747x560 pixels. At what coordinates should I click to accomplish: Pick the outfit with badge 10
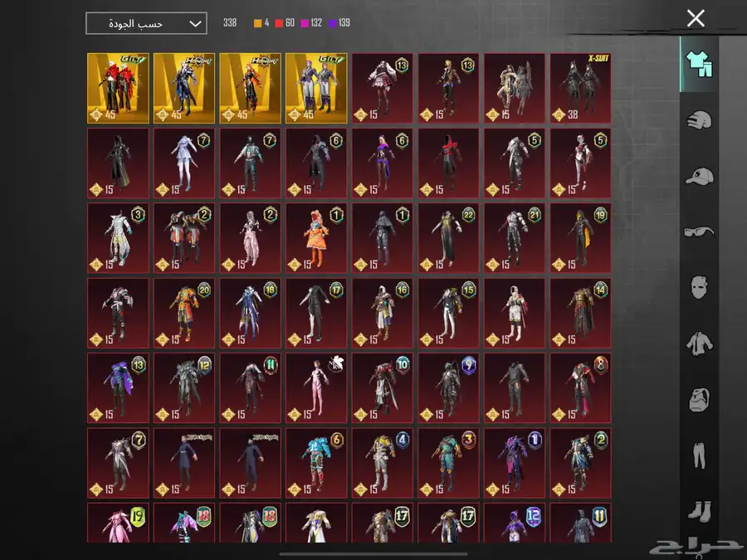tap(383, 388)
